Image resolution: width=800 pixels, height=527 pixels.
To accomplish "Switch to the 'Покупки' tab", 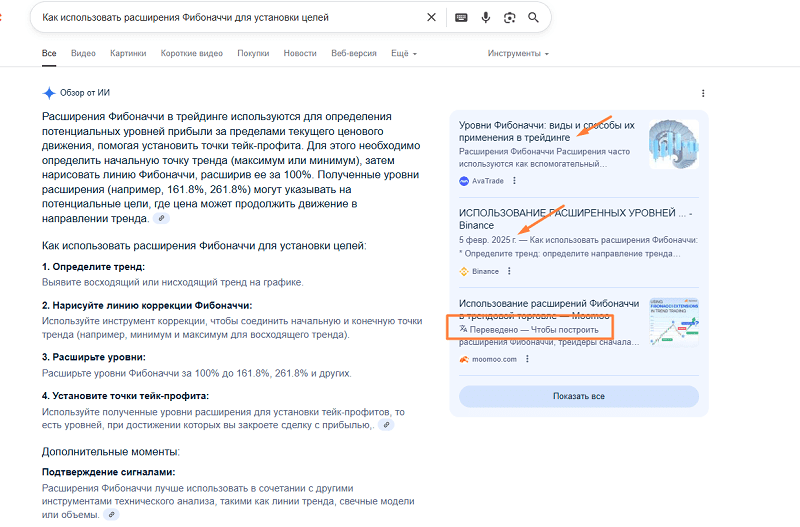I will (253, 53).
